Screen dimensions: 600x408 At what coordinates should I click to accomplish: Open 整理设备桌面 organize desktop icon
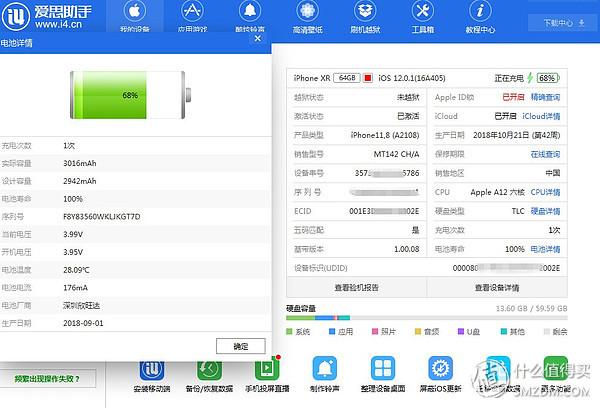(383, 374)
